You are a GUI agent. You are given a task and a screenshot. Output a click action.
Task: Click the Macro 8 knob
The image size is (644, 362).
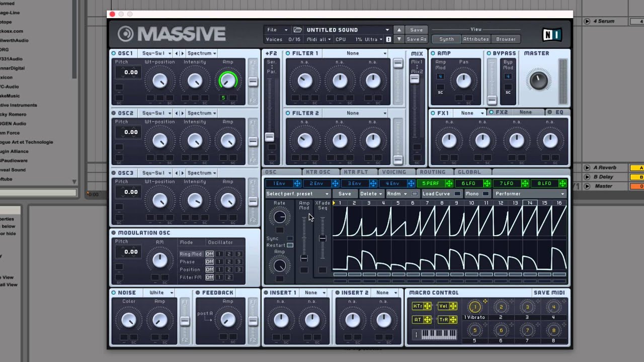tap(554, 330)
